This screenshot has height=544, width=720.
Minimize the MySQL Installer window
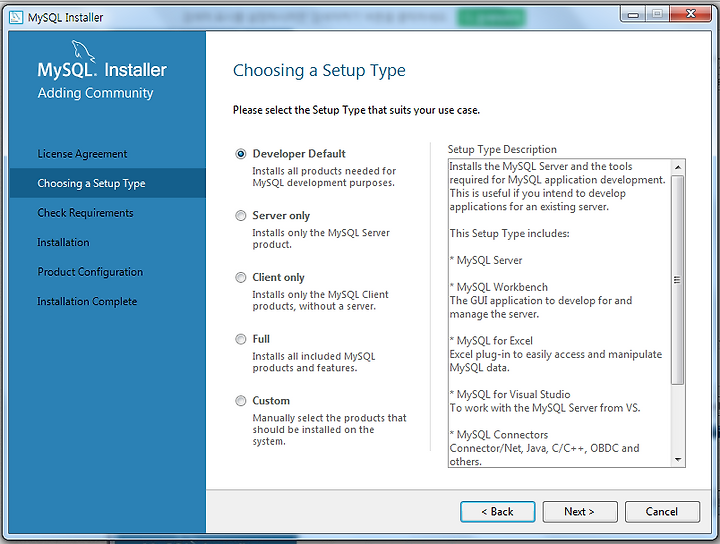tap(633, 14)
